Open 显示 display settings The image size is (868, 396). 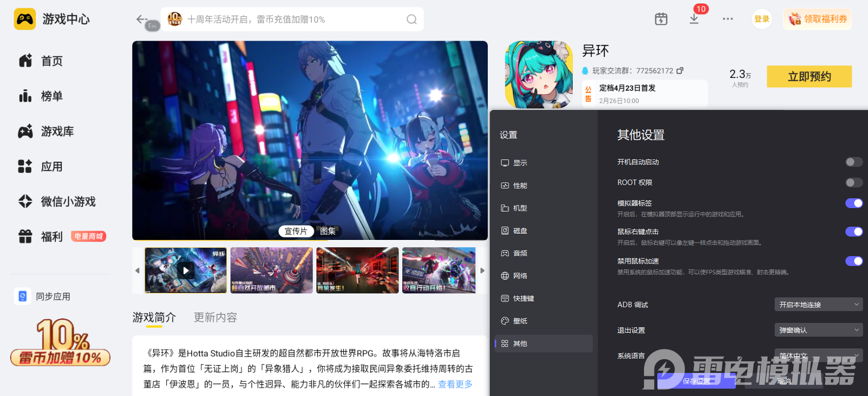(x=544, y=163)
